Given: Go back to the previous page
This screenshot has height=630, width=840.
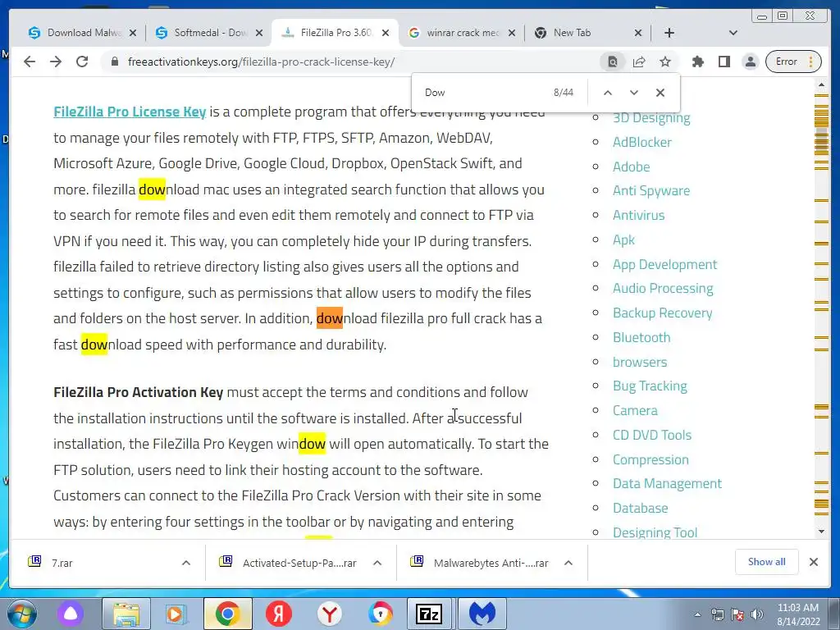Looking at the screenshot, I should pyautogui.click(x=30, y=62).
